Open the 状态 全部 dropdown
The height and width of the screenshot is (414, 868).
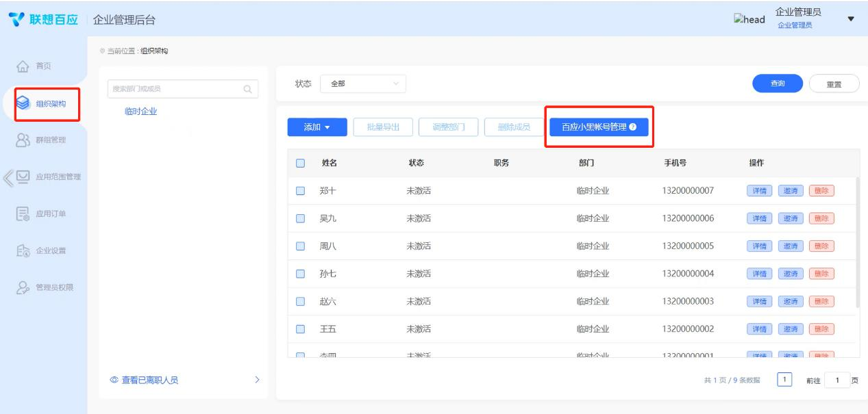click(362, 84)
